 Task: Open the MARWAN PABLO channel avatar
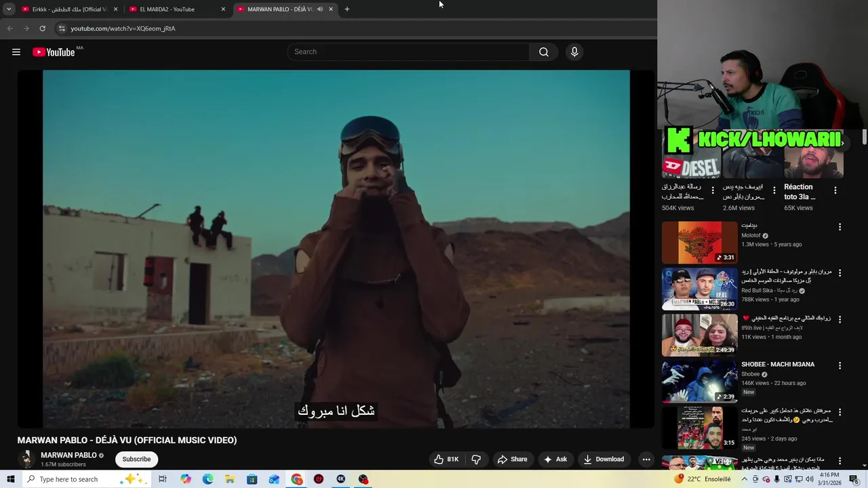pos(26,459)
